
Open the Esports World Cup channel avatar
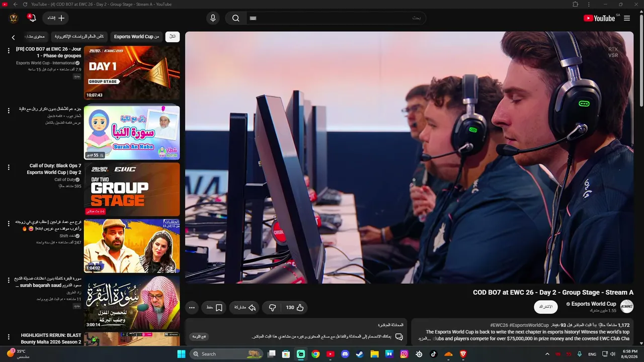tap(627, 306)
